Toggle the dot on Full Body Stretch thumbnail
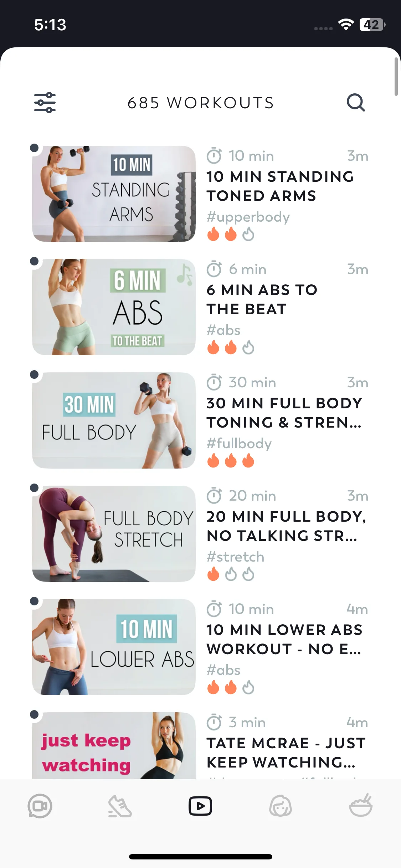This screenshot has width=401, height=868. (x=34, y=488)
